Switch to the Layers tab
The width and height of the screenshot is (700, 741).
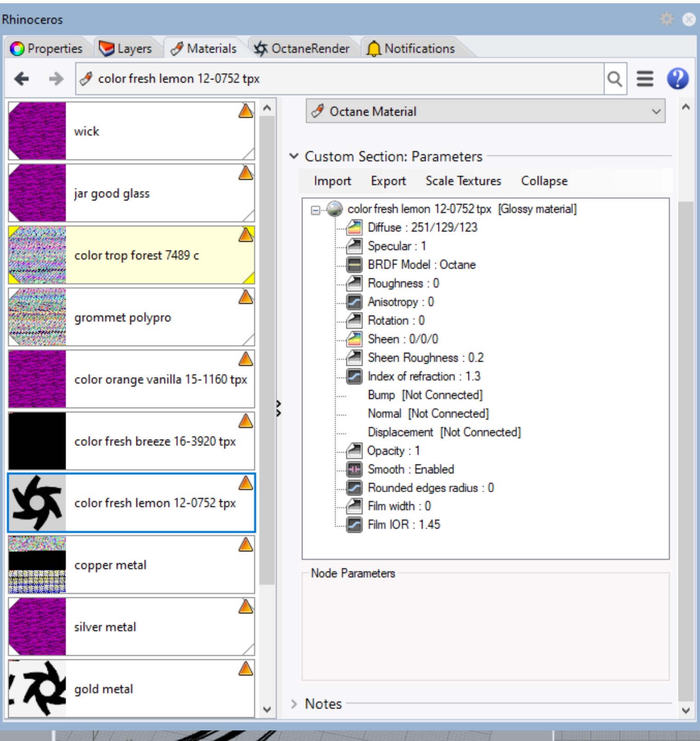pos(125,48)
